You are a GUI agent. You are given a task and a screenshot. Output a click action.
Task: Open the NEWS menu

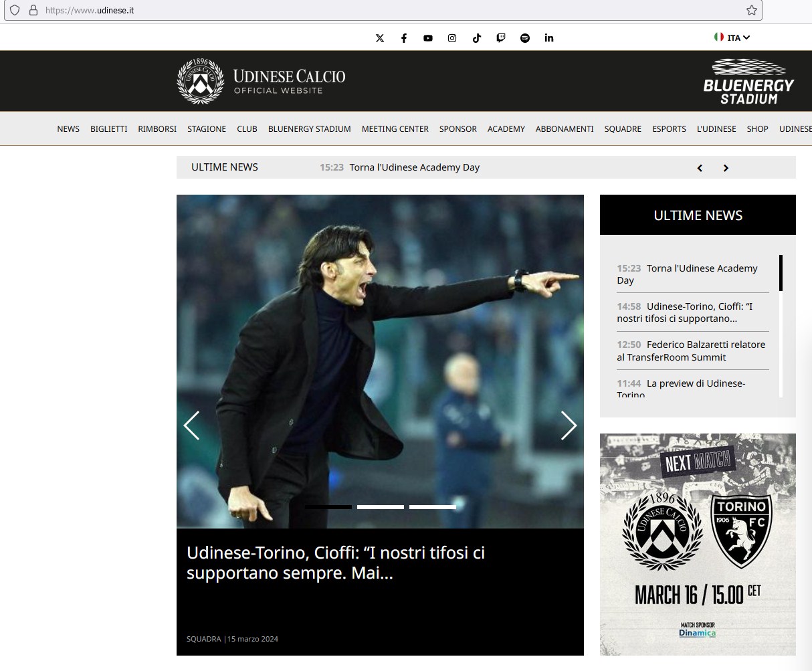pos(68,129)
